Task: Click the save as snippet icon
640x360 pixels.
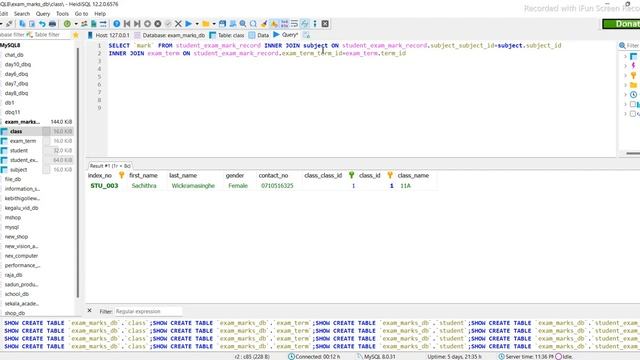Action: point(233,24)
